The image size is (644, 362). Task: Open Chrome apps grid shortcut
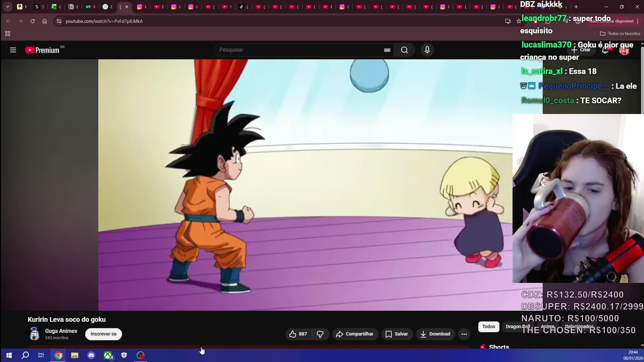tap(8, 34)
